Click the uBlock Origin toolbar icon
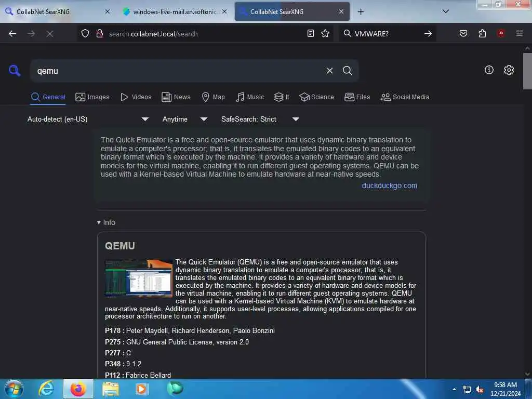 point(501,33)
